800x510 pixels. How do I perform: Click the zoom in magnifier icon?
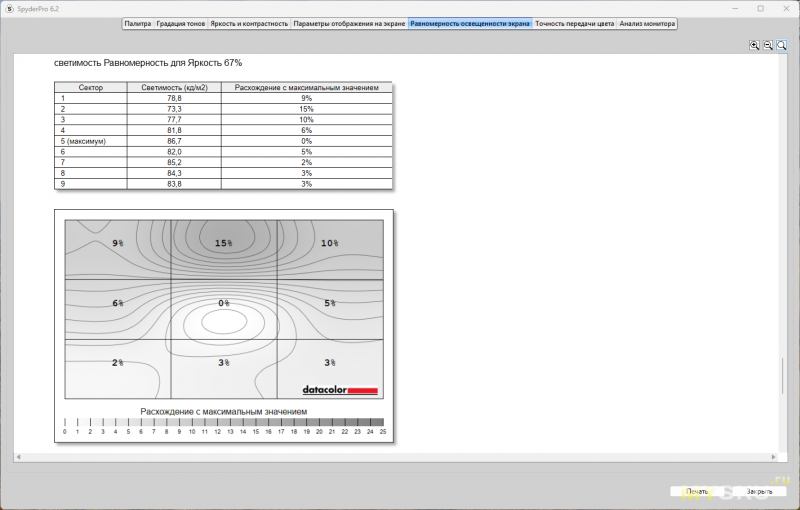tap(754, 45)
